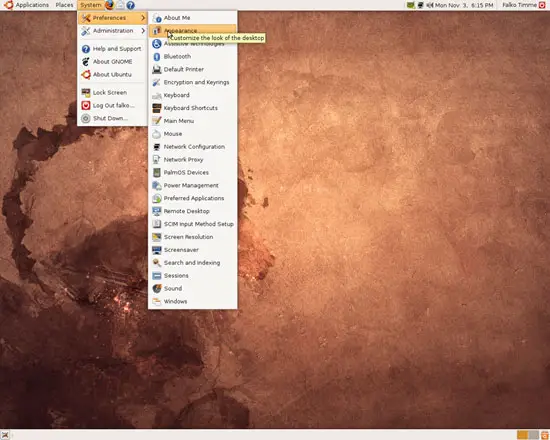Image resolution: width=550 pixels, height=440 pixels.
Task: Show desktop using bottom-left panel icon
Action: tap(5, 435)
